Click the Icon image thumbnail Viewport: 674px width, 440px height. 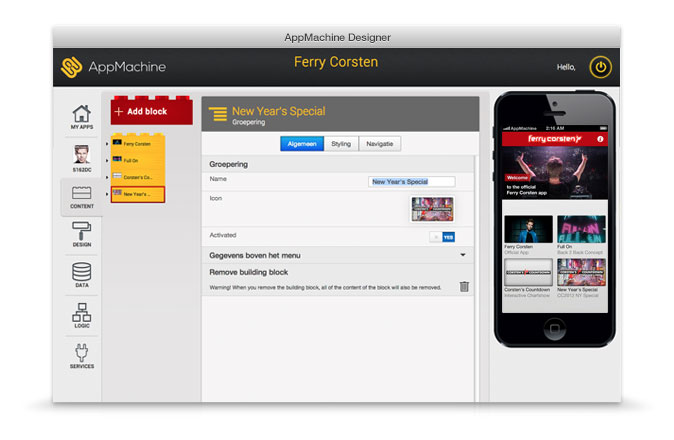coord(432,209)
